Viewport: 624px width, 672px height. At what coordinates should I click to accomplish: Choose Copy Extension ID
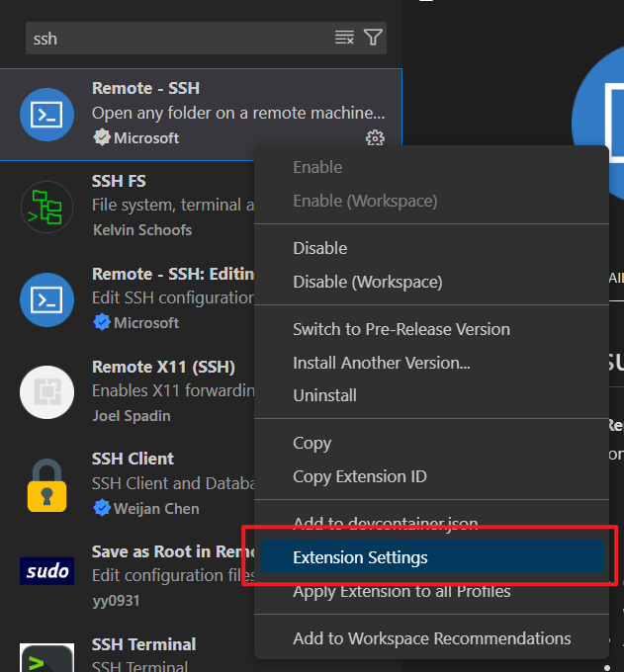(360, 476)
